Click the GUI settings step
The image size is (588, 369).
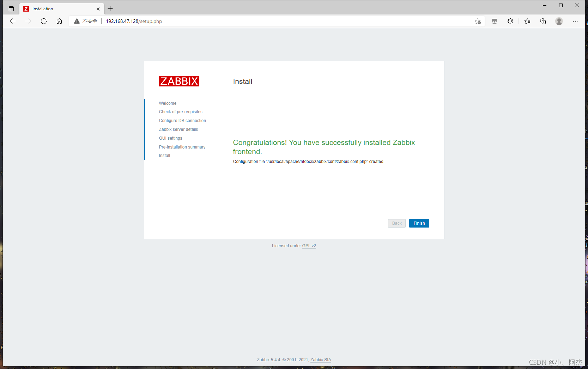170,138
